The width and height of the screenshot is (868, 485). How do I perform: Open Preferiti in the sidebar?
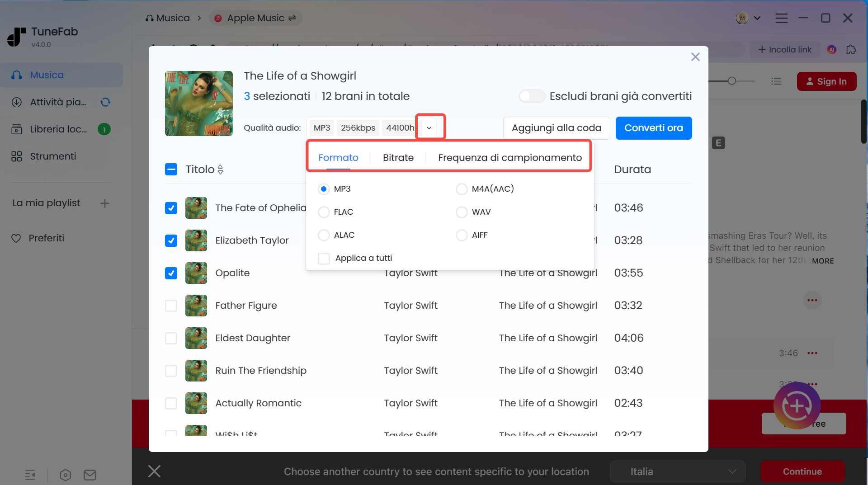pos(46,238)
